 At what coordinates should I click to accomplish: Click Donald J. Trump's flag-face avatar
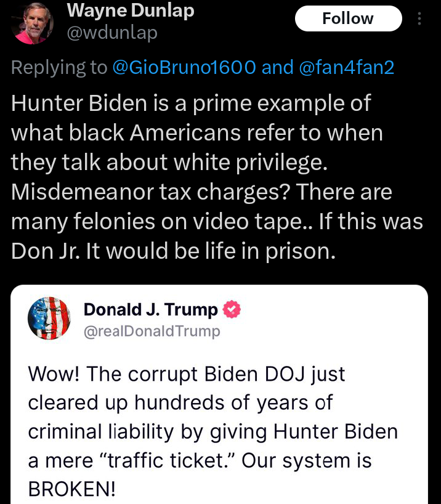pos(50,319)
